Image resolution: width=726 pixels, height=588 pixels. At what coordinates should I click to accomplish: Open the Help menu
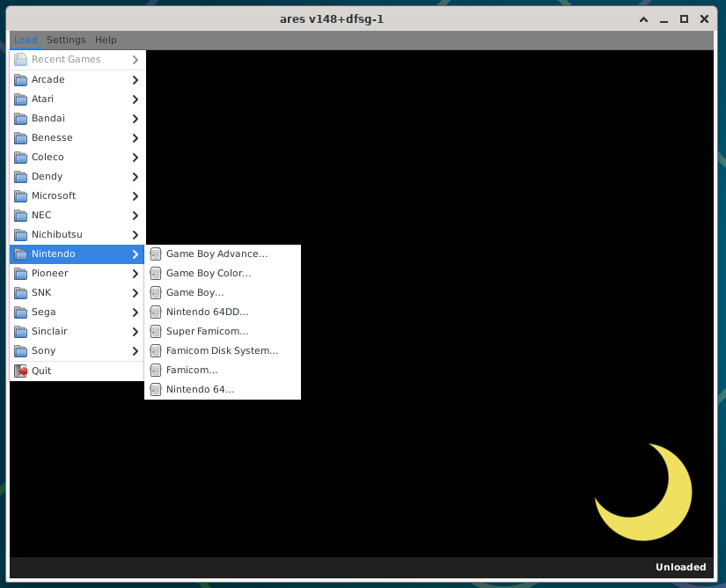(x=106, y=40)
